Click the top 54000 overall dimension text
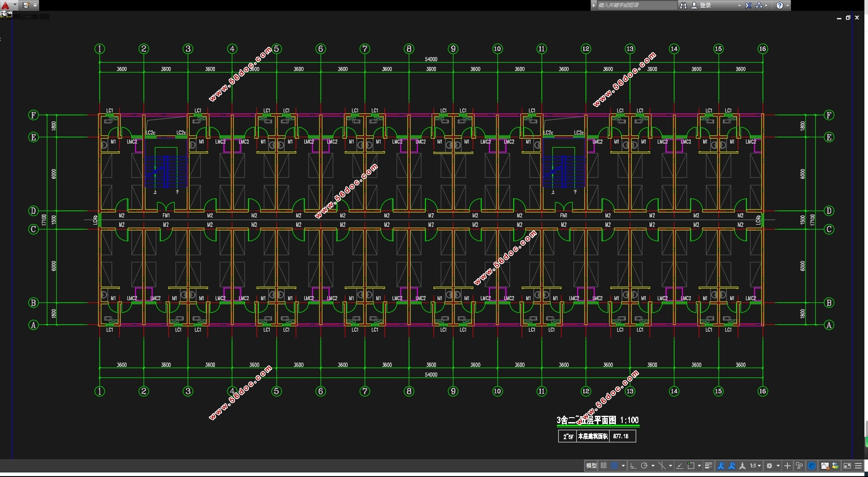This screenshot has height=477, width=868. pyautogui.click(x=431, y=59)
